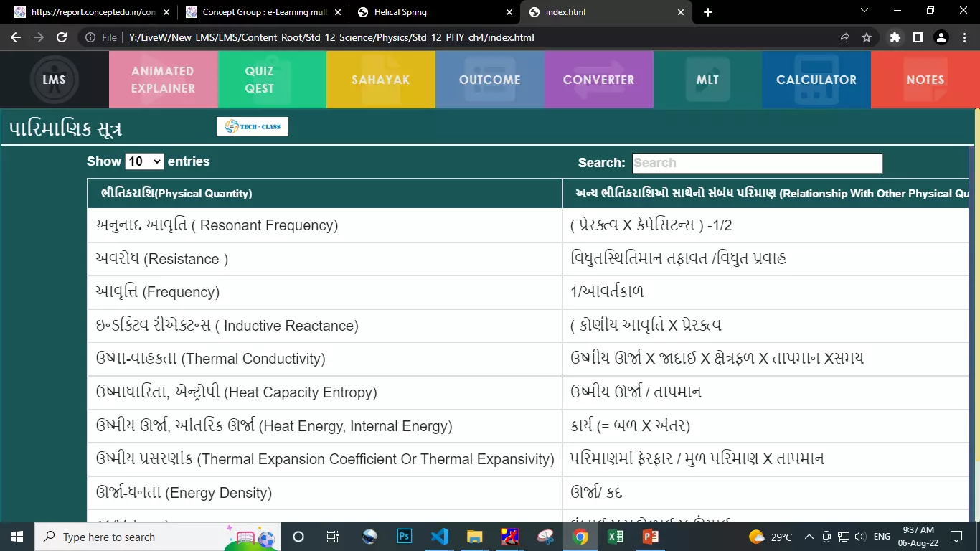Expand the Show entries dropdown

click(x=144, y=161)
